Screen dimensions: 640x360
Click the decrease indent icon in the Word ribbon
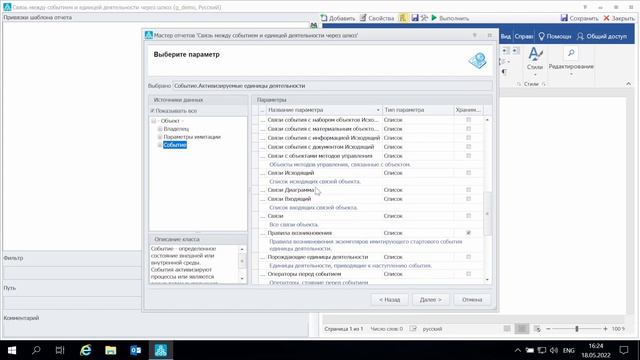click(505, 51)
